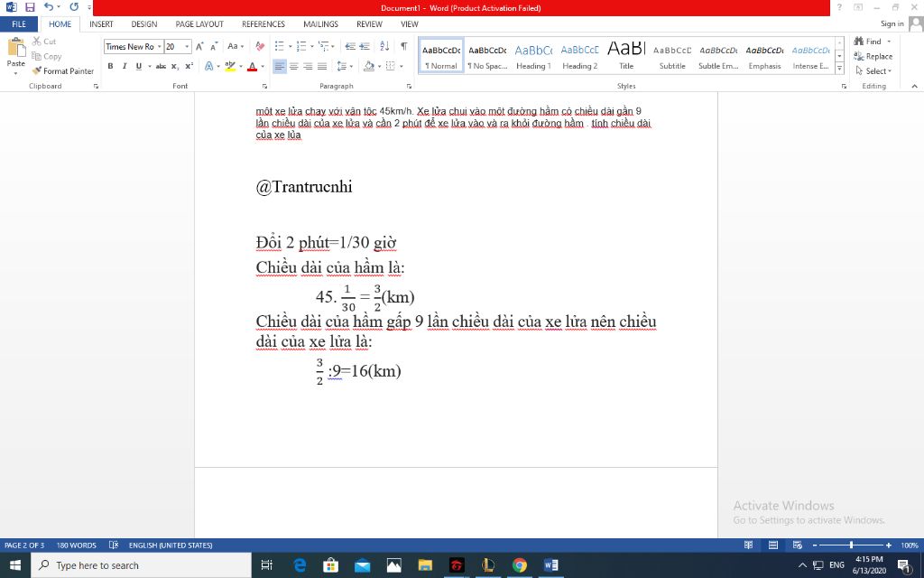Click the red font color button
The image size is (924, 578).
click(x=253, y=66)
